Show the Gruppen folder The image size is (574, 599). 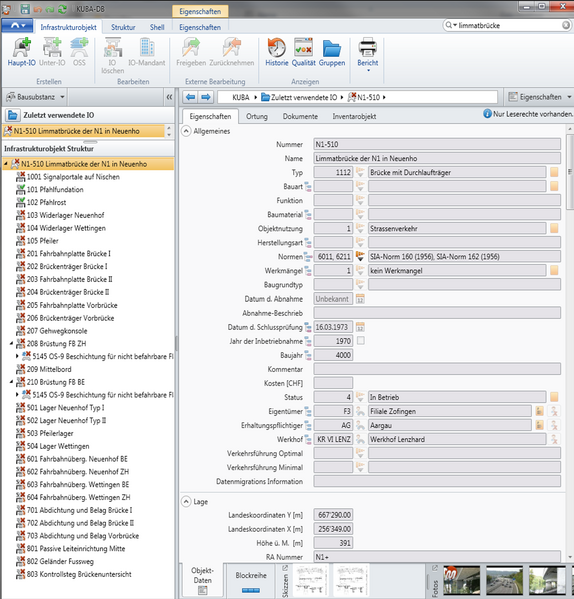pos(331,52)
